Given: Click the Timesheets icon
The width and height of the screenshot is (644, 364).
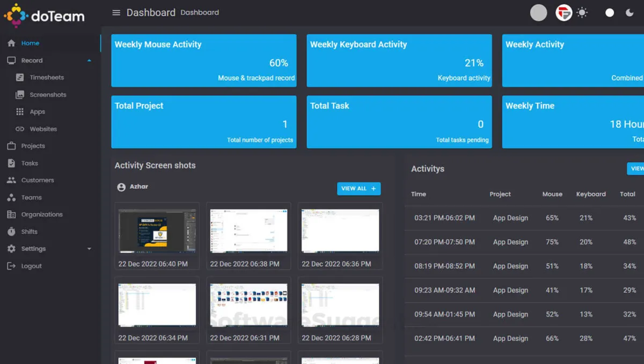Looking at the screenshot, I should click(20, 77).
